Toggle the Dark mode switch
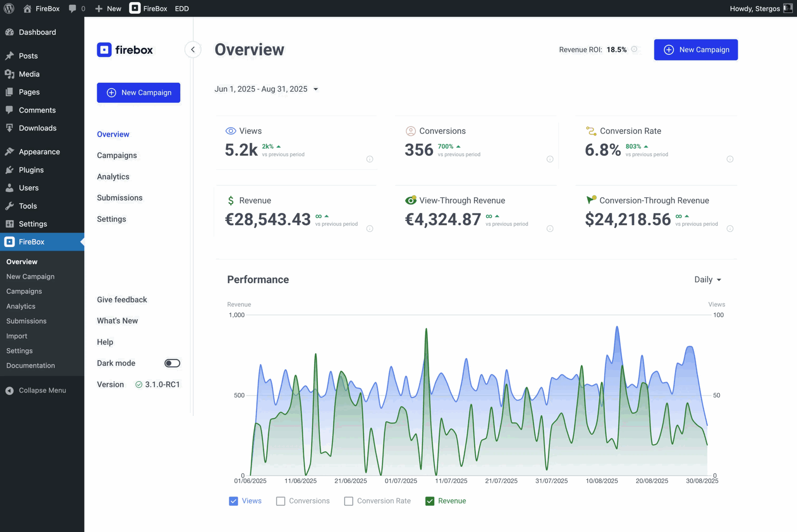Viewport: 797px width, 532px height. pos(172,363)
